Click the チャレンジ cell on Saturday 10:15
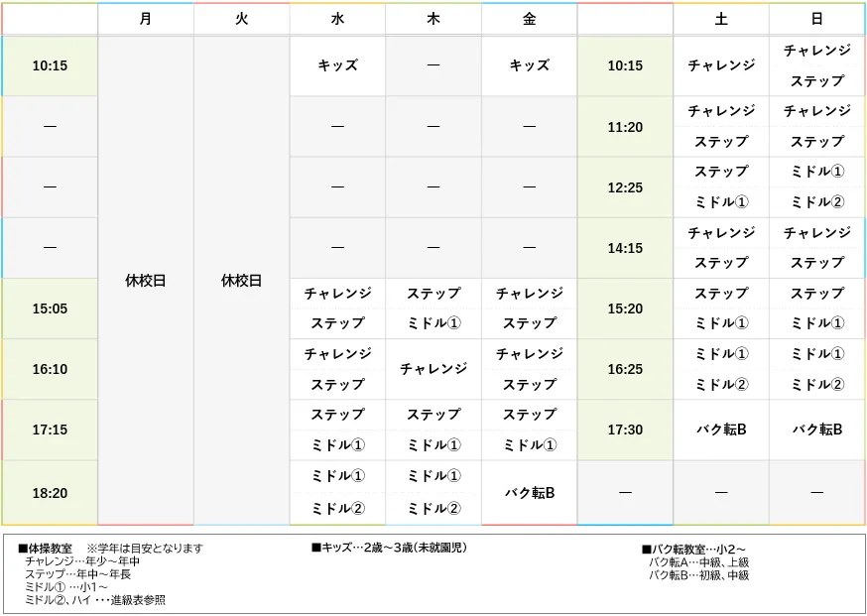The width and height of the screenshot is (867, 616). pyautogui.click(x=720, y=65)
